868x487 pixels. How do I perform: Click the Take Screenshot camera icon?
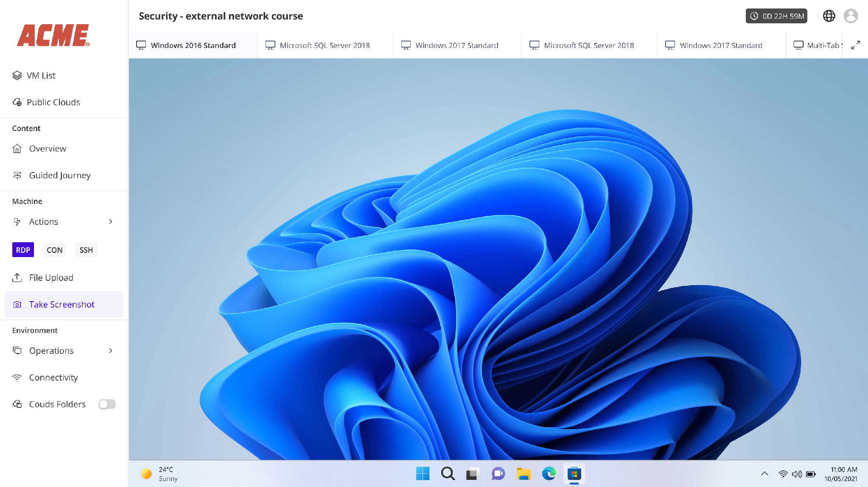(17, 305)
